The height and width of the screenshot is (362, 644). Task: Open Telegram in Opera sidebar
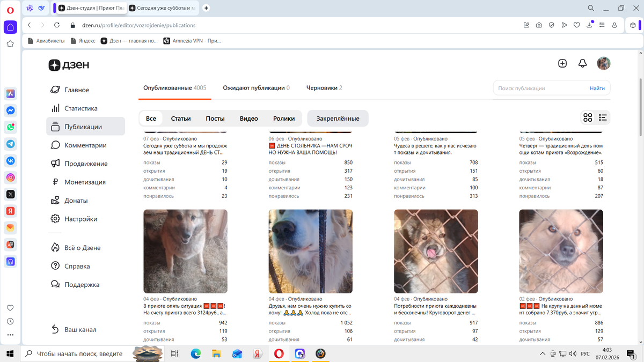(x=10, y=144)
